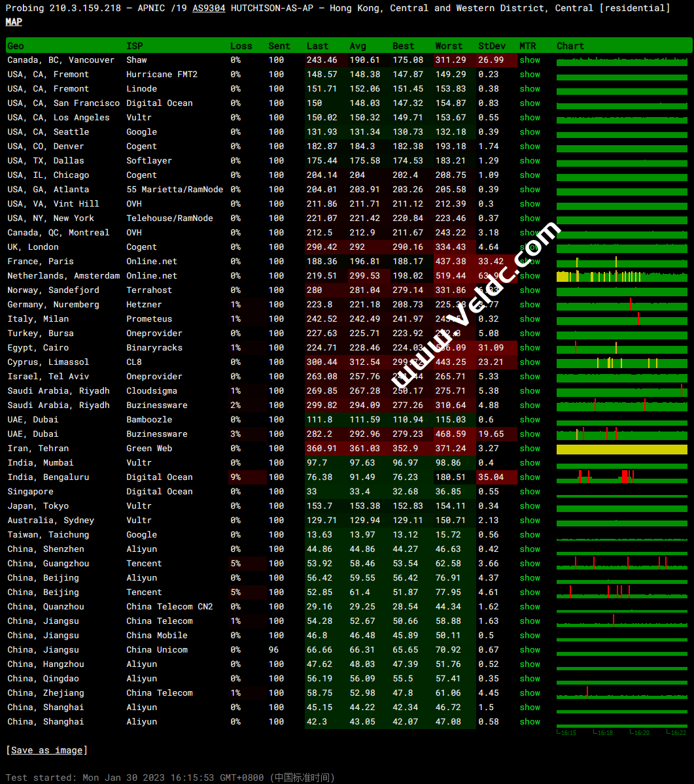Show MTR for Taiwan Taichung Google
The image size is (694, 784).
click(530, 535)
